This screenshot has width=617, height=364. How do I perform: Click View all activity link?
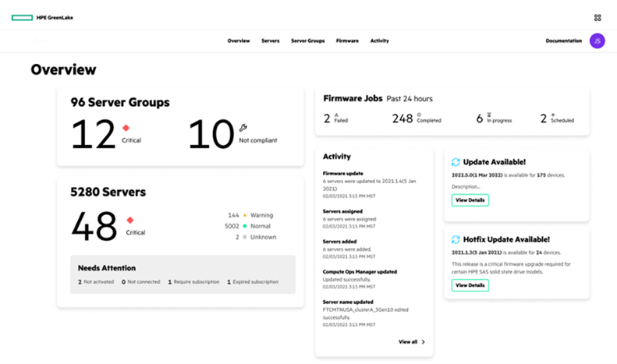tap(408, 342)
